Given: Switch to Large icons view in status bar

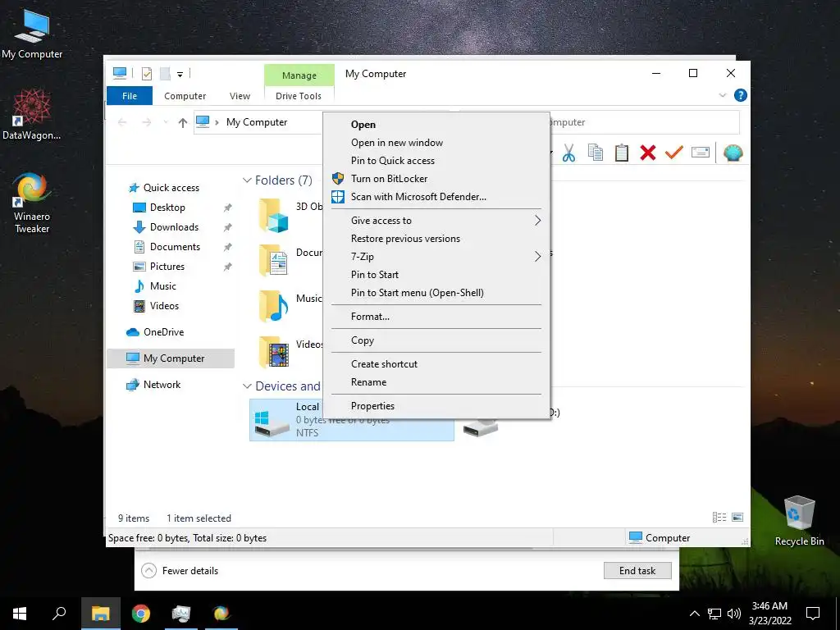Looking at the screenshot, I should point(737,517).
